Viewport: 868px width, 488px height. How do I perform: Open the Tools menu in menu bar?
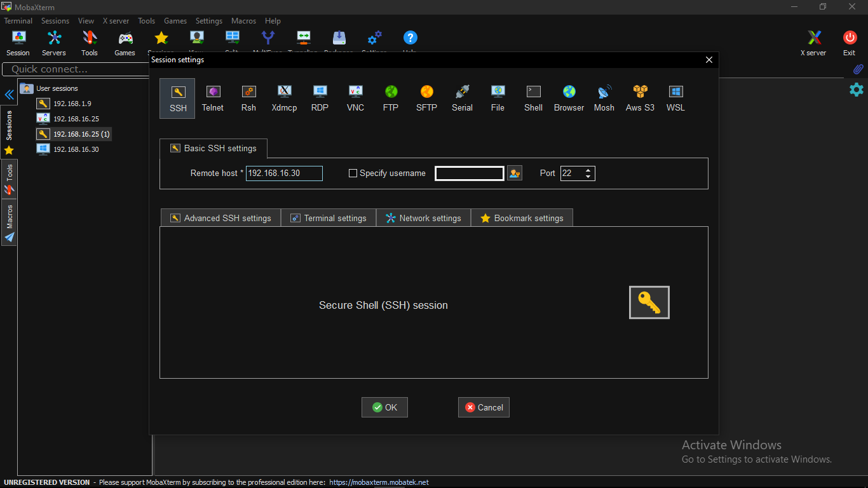[x=146, y=21]
